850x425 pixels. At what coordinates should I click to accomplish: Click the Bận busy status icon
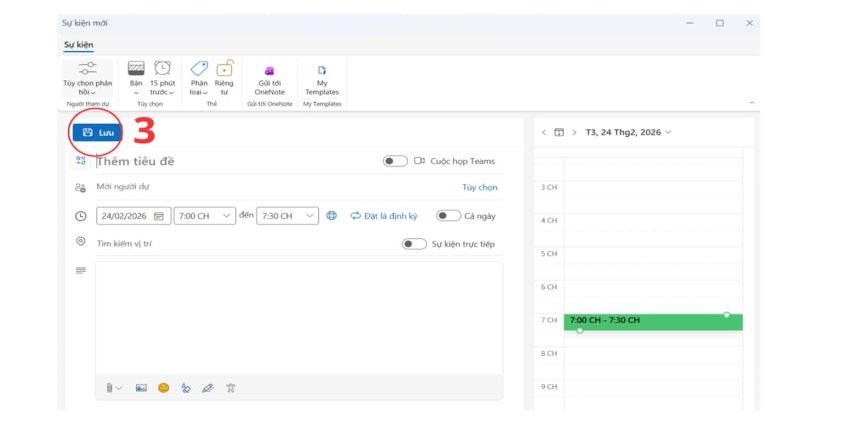[x=136, y=68]
